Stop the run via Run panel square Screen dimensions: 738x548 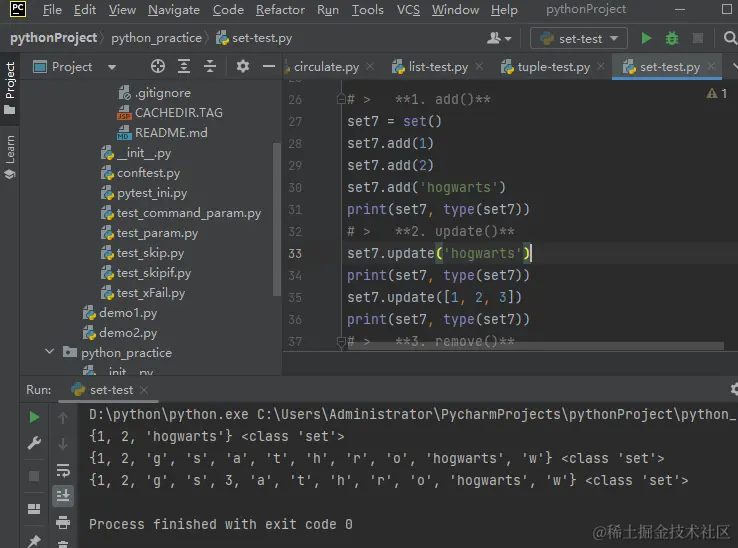click(x=34, y=476)
